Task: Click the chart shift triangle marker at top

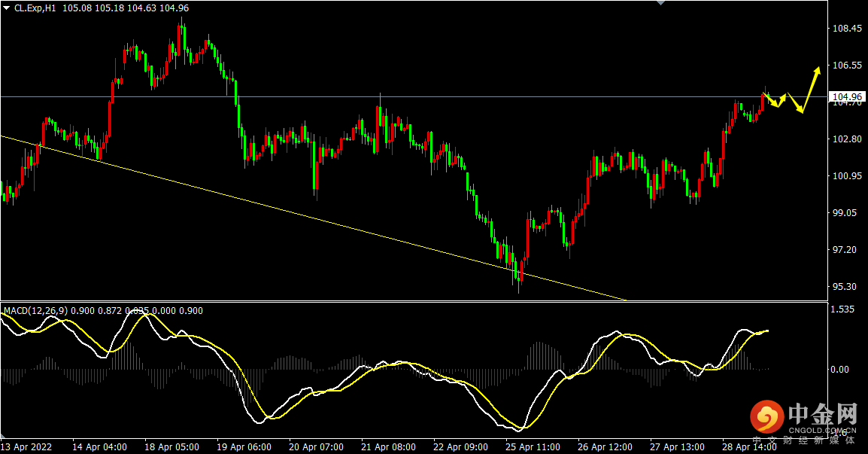Action: coord(660,3)
